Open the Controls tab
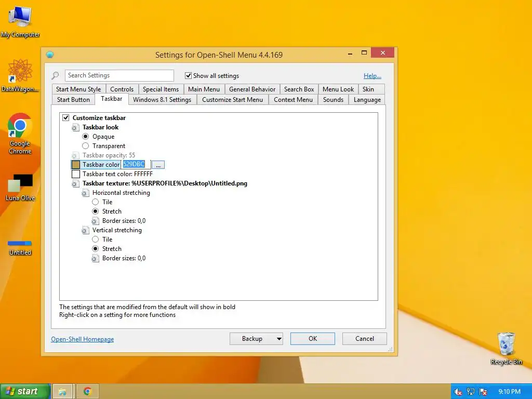Image resolution: width=532 pixels, height=399 pixels. 122,89
